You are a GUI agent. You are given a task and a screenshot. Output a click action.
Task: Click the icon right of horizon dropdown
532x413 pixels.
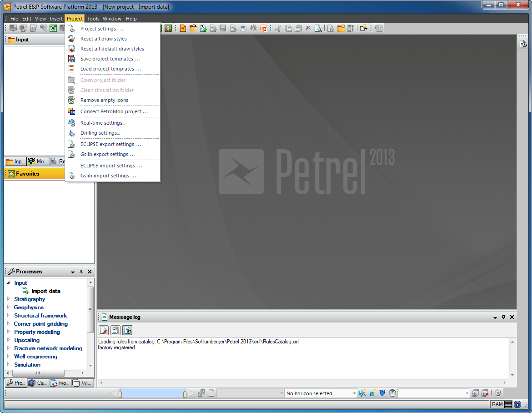362,393
